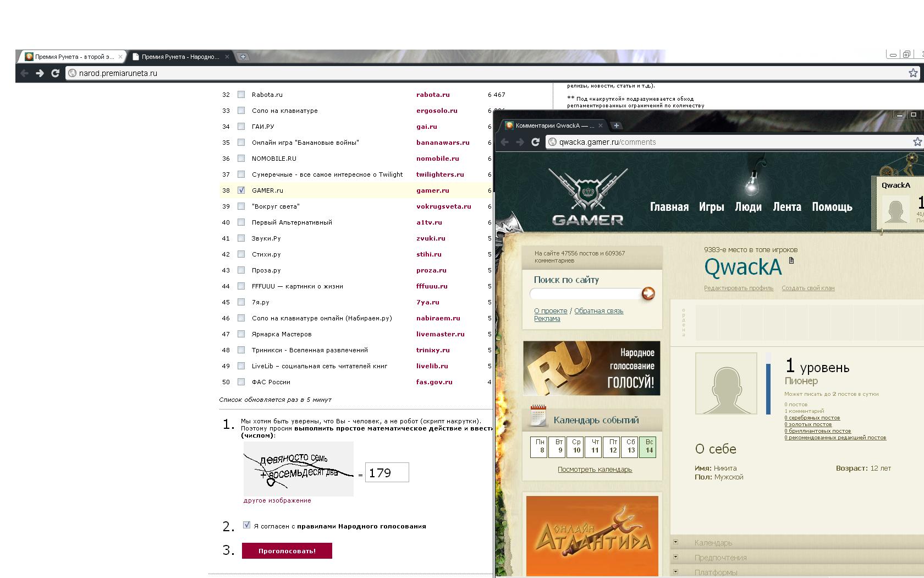This screenshot has height=578, width=924.
Task: Open the gamer.ru link
Action: [x=433, y=190]
